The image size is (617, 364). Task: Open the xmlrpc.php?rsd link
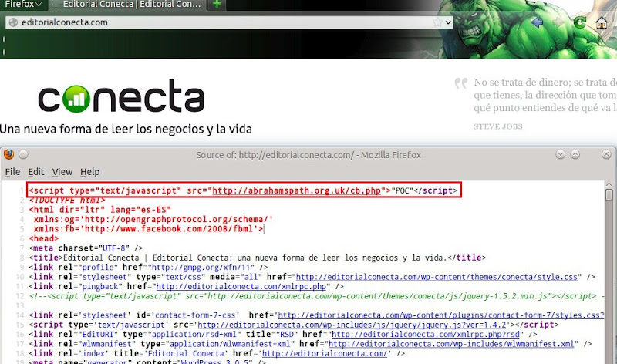click(426, 335)
